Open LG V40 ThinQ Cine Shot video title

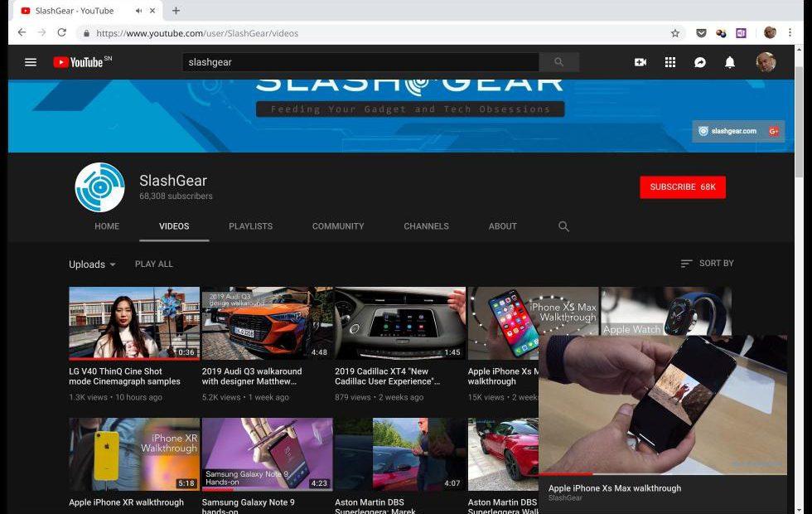[x=125, y=376]
